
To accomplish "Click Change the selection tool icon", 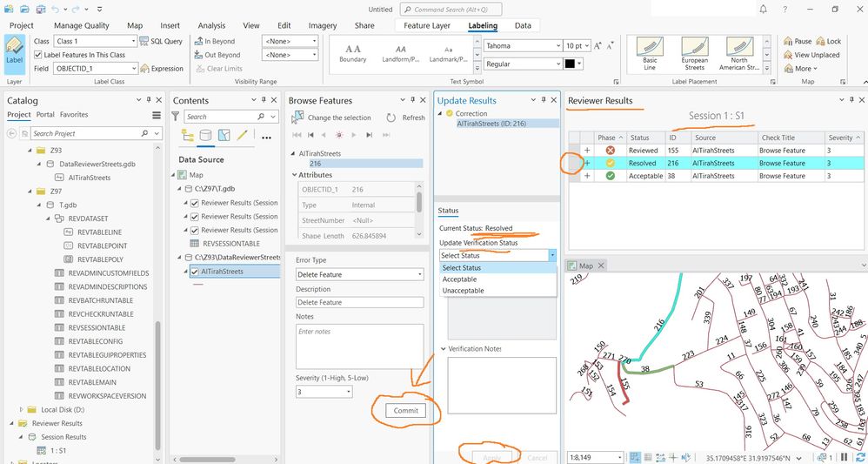I will pos(297,117).
